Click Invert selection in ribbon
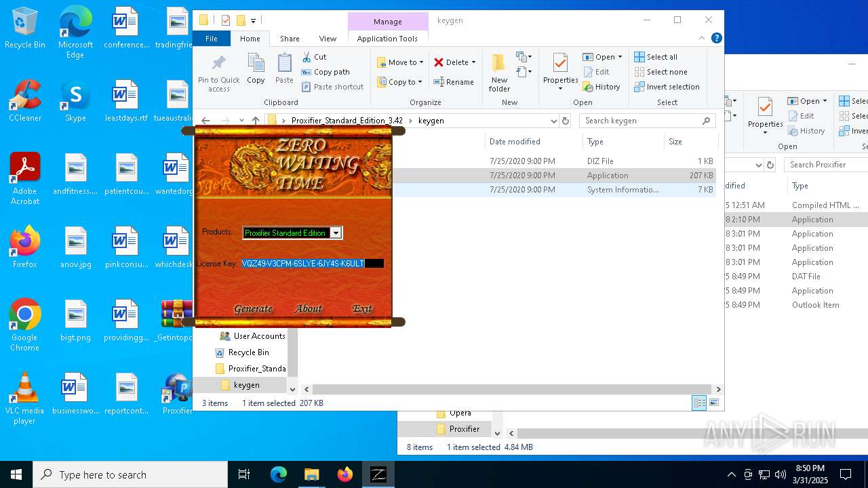This screenshot has height=488, width=868. pyautogui.click(x=667, y=87)
